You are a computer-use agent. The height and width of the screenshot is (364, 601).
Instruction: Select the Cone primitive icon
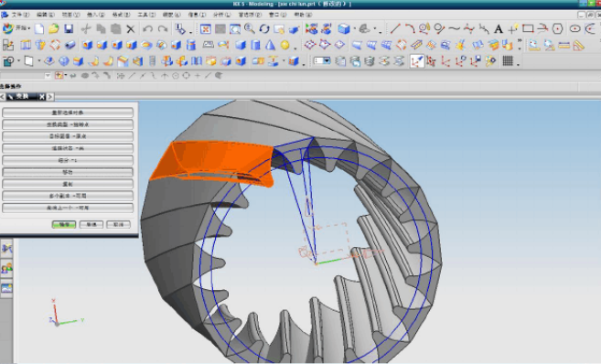270,45
